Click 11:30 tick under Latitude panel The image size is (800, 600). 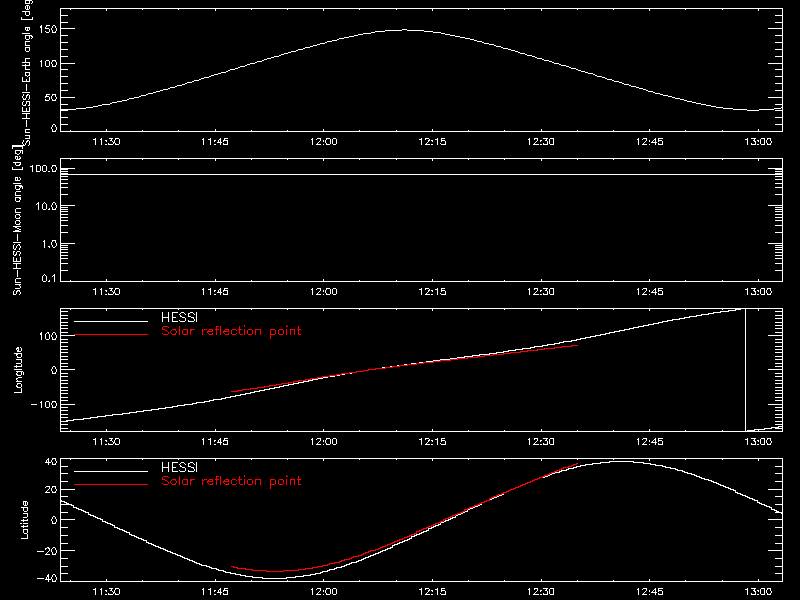[106, 592]
